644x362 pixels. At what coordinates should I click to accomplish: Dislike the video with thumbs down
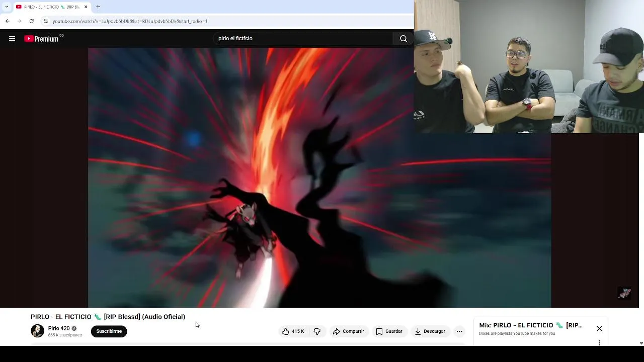[x=317, y=331]
